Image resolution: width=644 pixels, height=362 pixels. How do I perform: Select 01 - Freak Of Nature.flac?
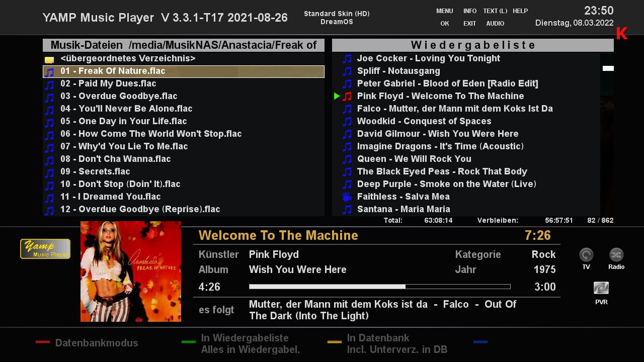tap(113, 71)
